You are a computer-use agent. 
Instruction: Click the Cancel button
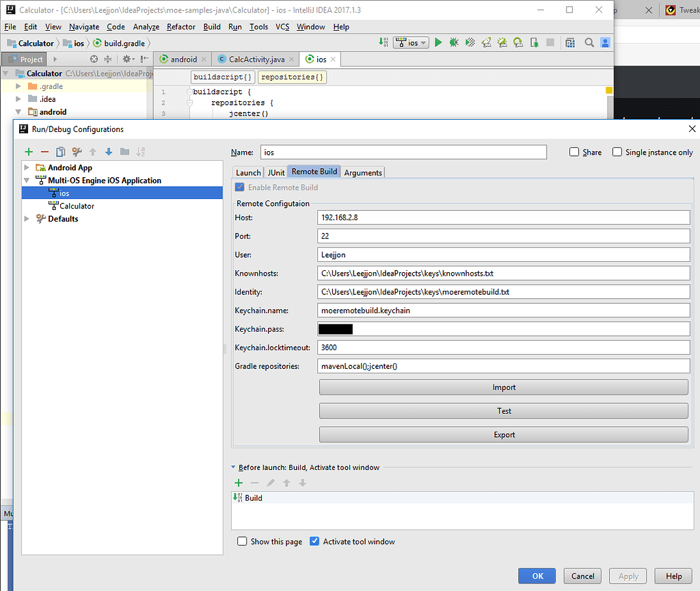tap(582, 576)
